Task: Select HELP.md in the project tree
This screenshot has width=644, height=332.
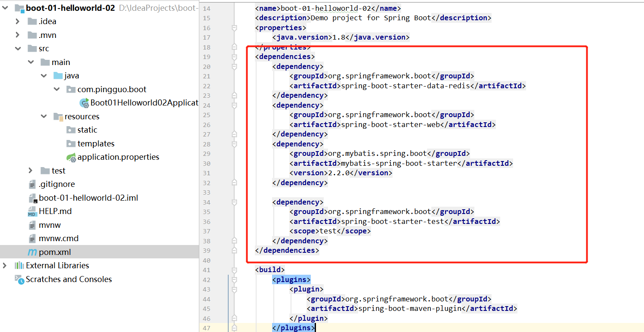Action: (55, 211)
